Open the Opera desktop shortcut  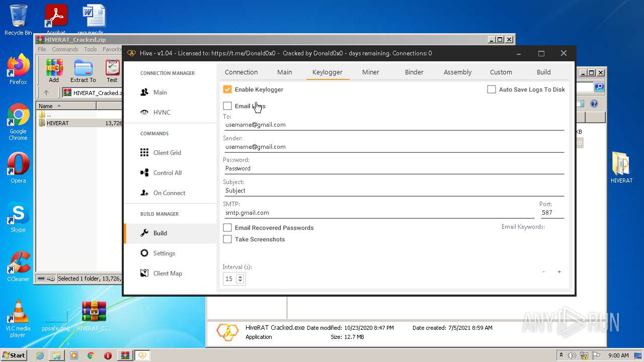click(18, 168)
